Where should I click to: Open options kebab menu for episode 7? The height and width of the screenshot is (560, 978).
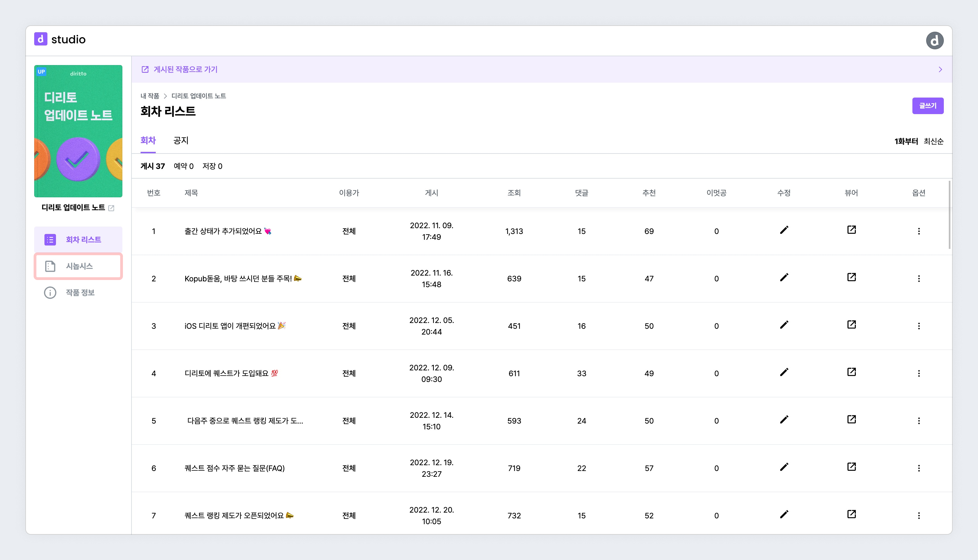point(919,516)
